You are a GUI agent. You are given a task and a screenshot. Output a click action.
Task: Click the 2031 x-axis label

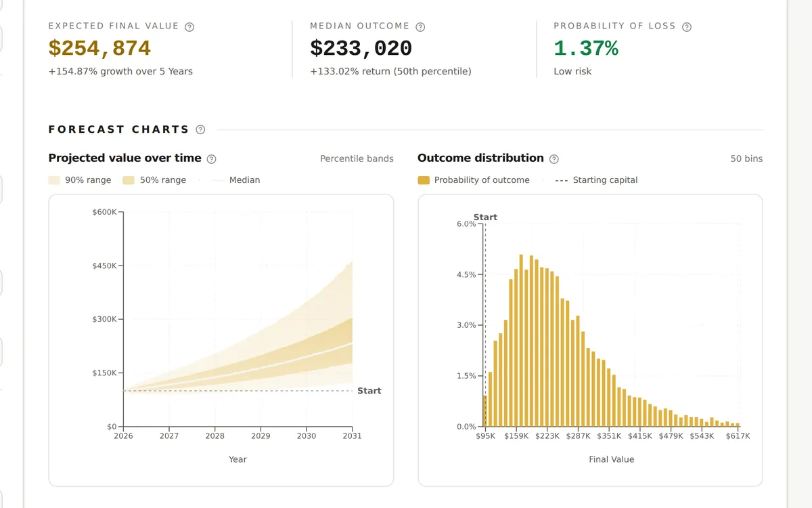click(352, 436)
